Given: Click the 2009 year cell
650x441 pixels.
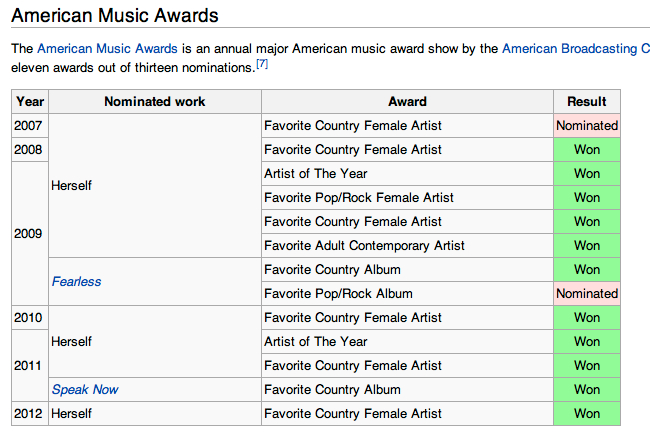Looking at the screenshot, I should click(30, 234).
